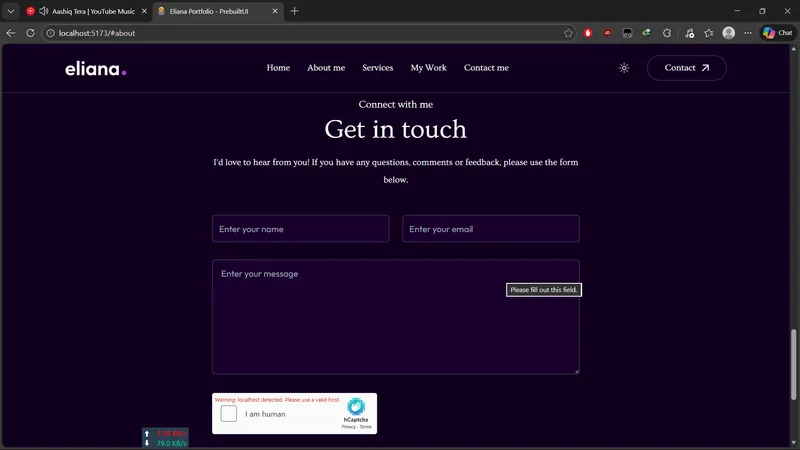This screenshot has height=450, width=800.
Task: Switch to the Aashiq Tera YouTube Music tab
Action: (x=85, y=11)
